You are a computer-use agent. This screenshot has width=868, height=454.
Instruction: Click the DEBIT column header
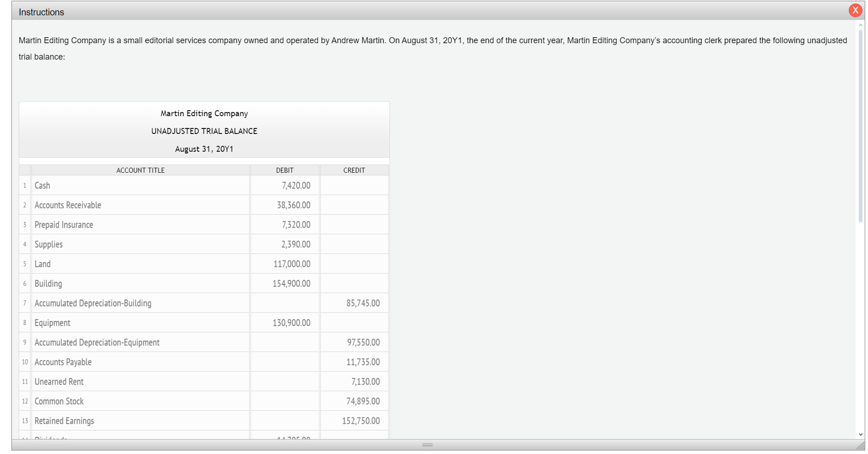coord(284,170)
